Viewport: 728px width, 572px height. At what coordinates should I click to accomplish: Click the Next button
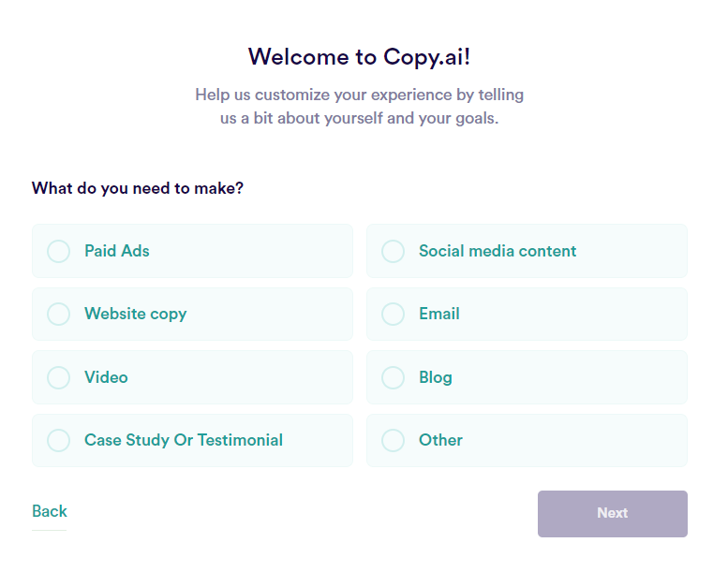[613, 514]
